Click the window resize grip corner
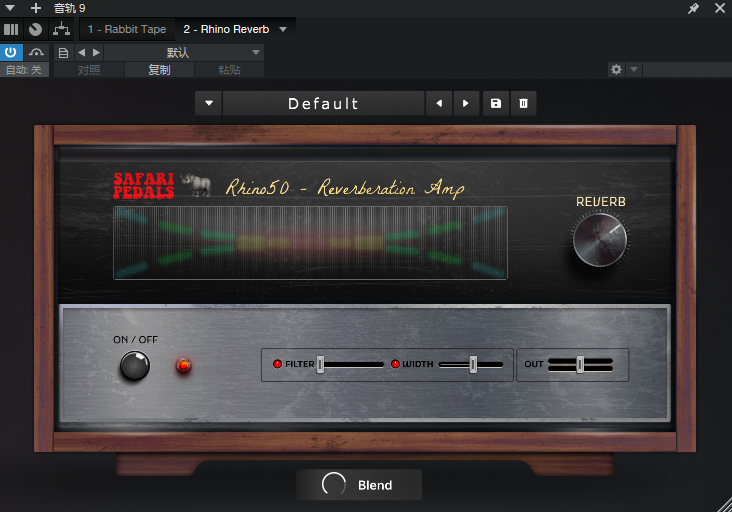 [725, 505]
